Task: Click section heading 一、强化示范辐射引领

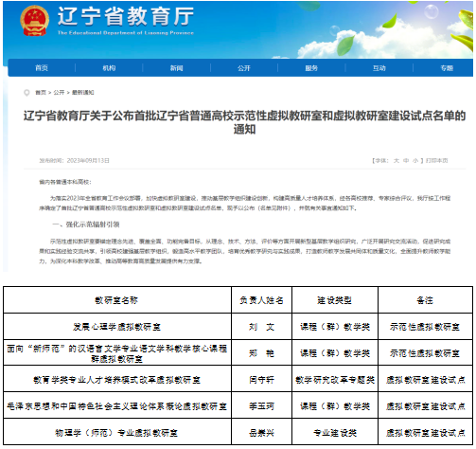Action: (86, 224)
